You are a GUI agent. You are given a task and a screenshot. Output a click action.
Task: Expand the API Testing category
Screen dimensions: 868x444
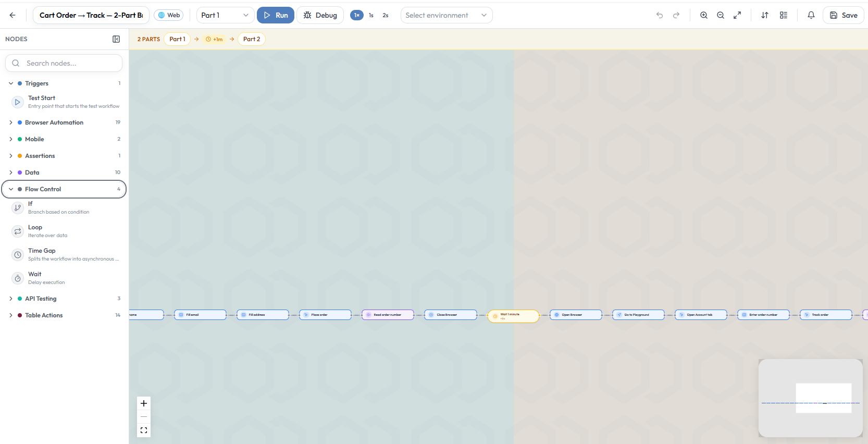tap(65, 299)
